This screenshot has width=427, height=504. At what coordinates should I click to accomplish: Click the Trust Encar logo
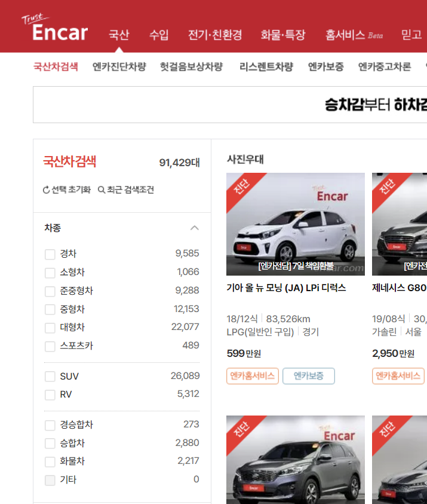tap(55, 28)
